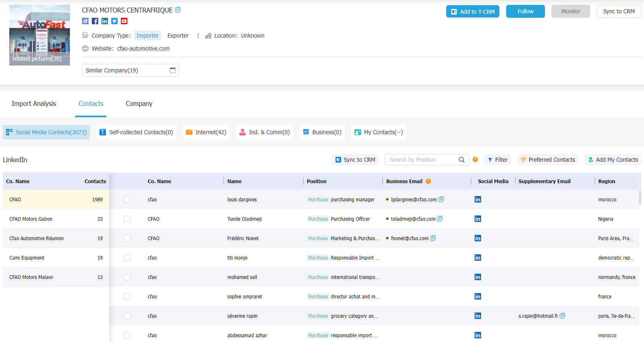644x342 pixels.
Task: Copy the CFAO MOTORS CENTRAFRIQUE company name
Action: [x=178, y=10]
